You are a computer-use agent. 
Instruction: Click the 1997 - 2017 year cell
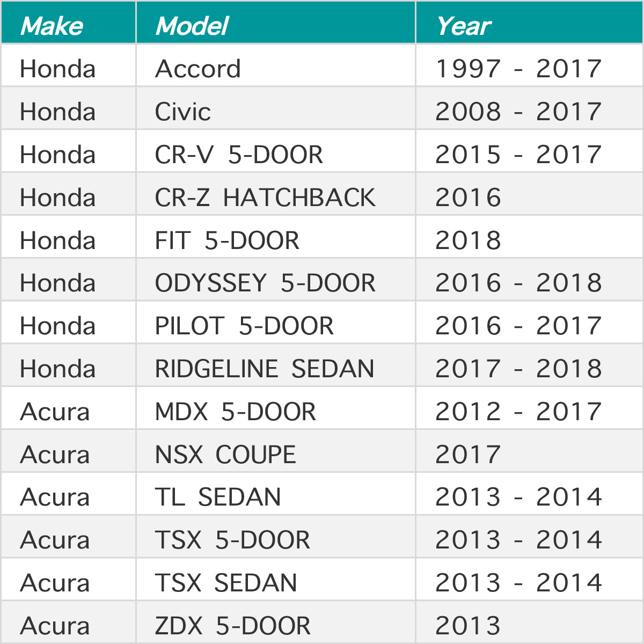click(529, 65)
